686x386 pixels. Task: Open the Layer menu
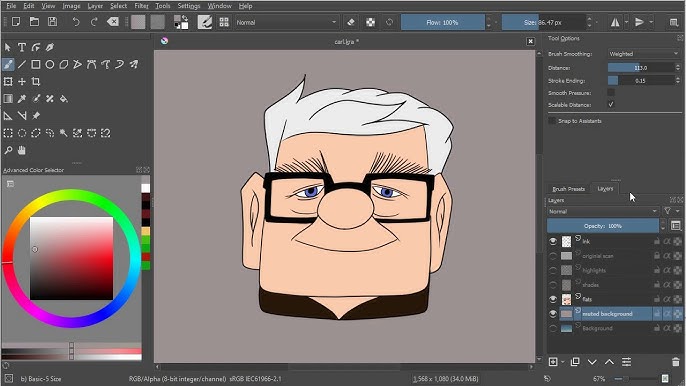point(95,6)
